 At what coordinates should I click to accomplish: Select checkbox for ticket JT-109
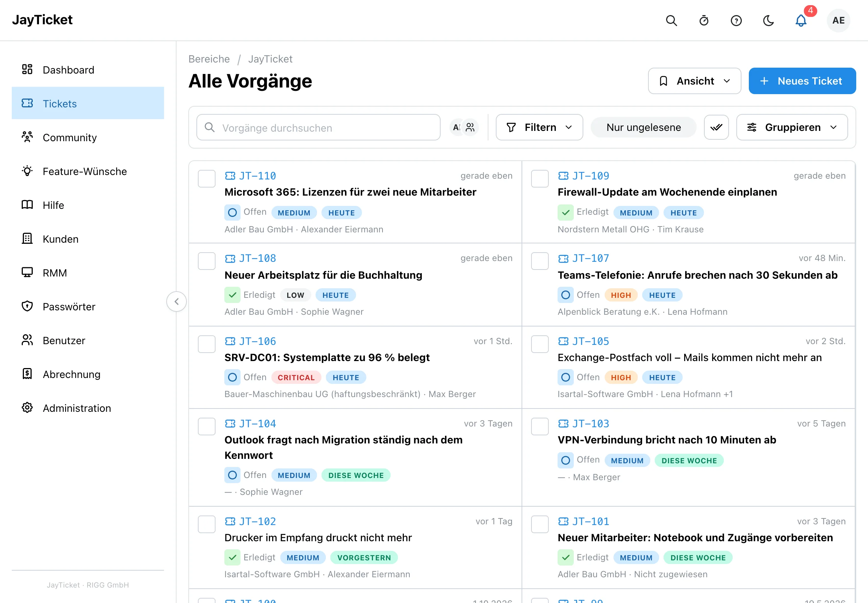540,178
